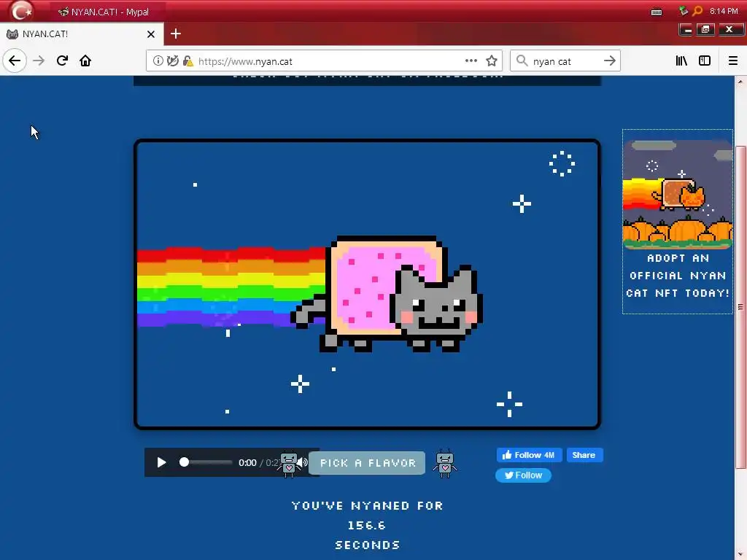Mute audio with the speaker icon
The width and height of the screenshot is (747, 560).
(303, 462)
